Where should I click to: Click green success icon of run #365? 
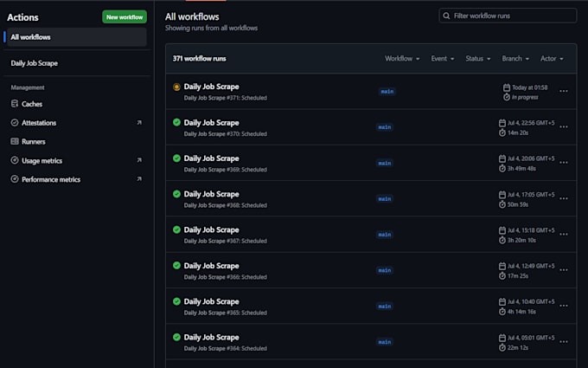pos(176,301)
